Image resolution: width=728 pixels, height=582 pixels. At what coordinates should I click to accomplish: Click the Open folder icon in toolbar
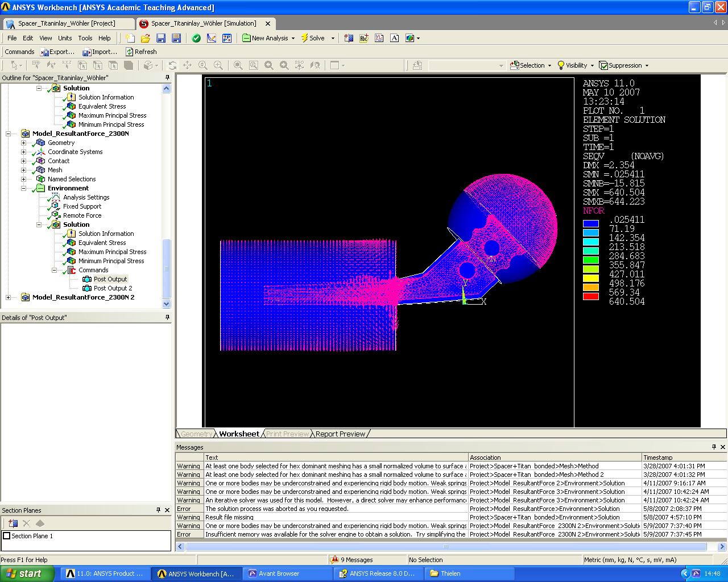pyautogui.click(x=146, y=38)
